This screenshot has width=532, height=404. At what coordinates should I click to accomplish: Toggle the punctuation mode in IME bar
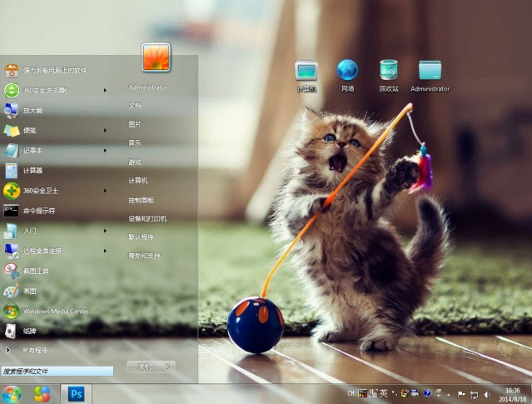[x=395, y=393]
